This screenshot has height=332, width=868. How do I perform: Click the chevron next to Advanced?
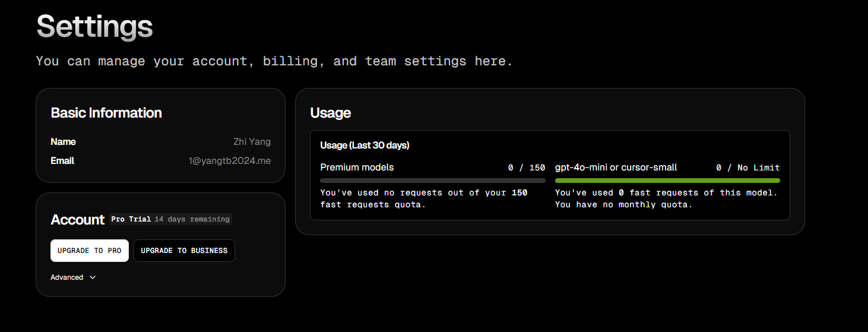[x=93, y=277]
